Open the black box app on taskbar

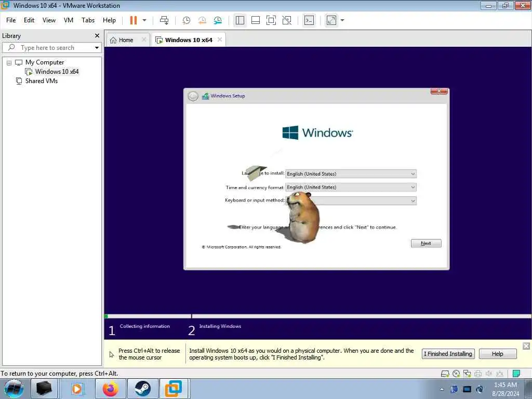coord(45,389)
